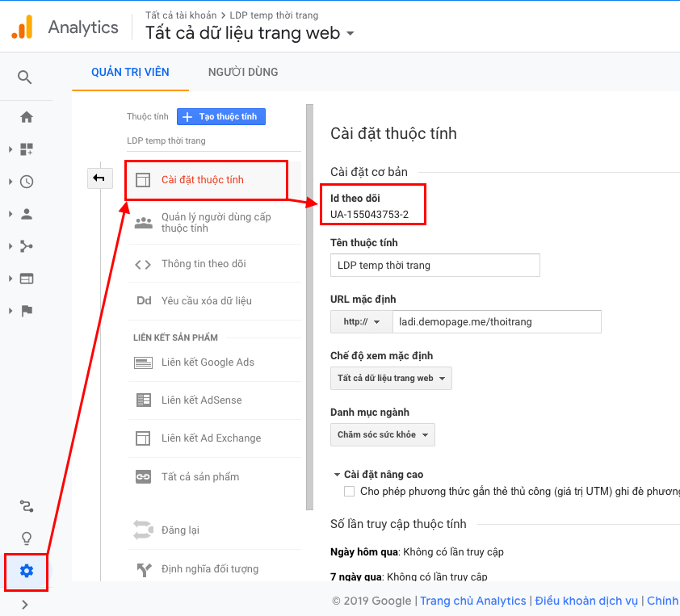Viewport: 680px width, 616px height.
Task: Click the 'Tên thuộc tính' text field
Action: [435, 266]
